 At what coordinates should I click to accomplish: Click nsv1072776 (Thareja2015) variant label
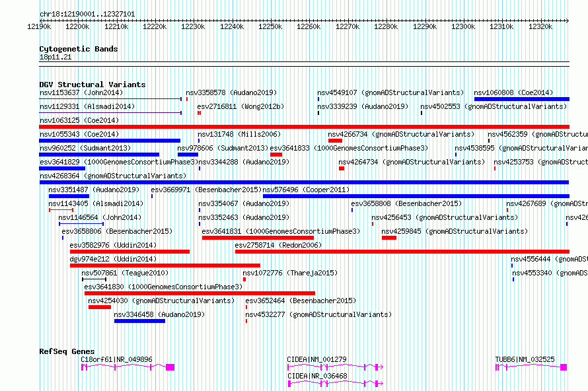[290, 273]
